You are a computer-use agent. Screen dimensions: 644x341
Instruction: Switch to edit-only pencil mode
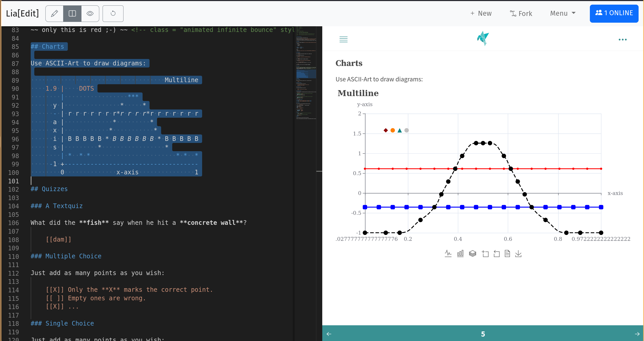coord(54,14)
